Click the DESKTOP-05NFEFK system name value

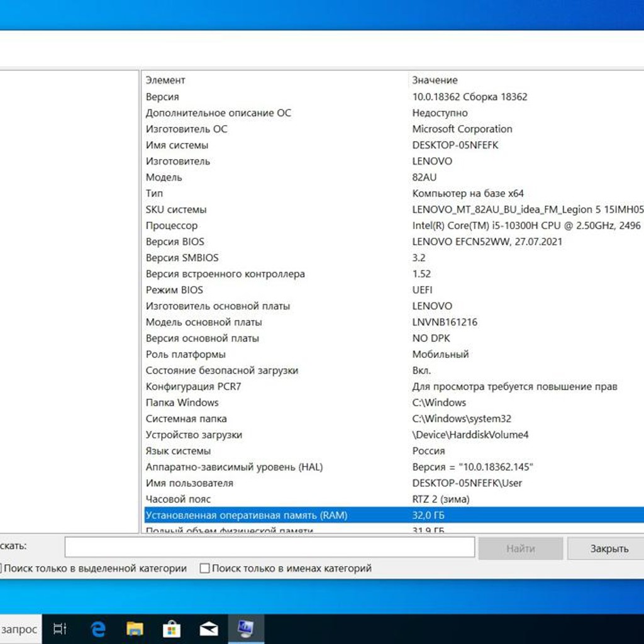pyautogui.click(x=455, y=145)
